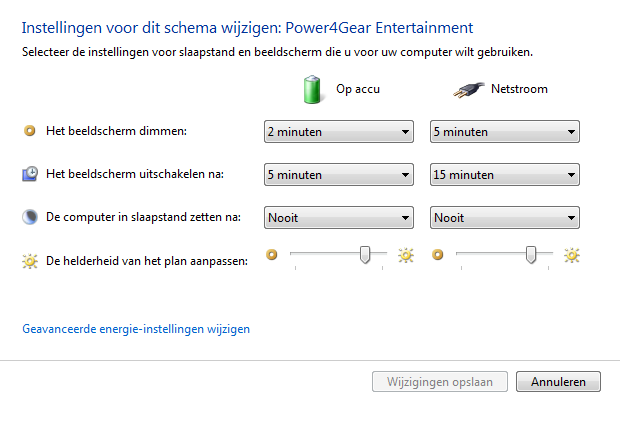Screen dimensions: 620x422
Task: Click the plan brightness sun icon
Action: (x=29, y=261)
